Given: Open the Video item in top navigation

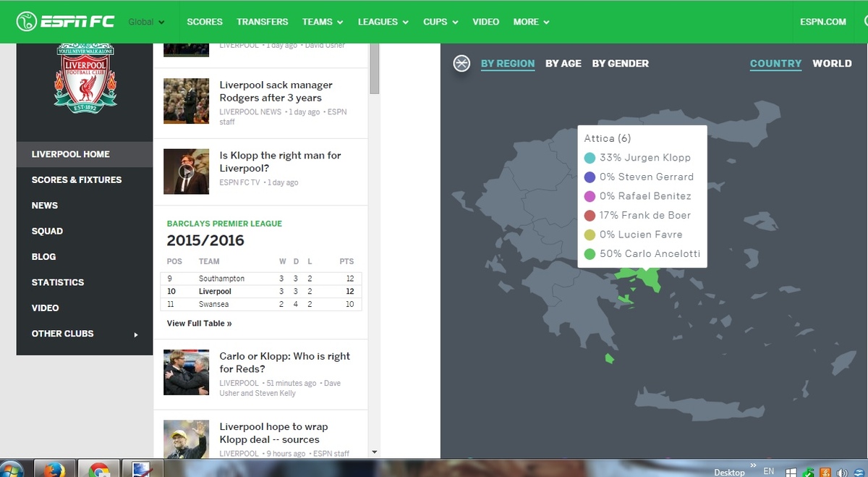Looking at the screenshot, I should pos(486,22).
